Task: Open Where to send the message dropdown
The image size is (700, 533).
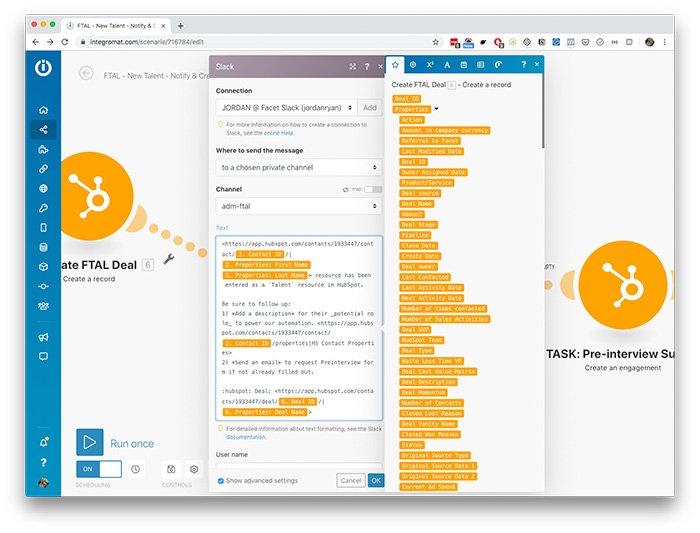Action: coord(299,167)
